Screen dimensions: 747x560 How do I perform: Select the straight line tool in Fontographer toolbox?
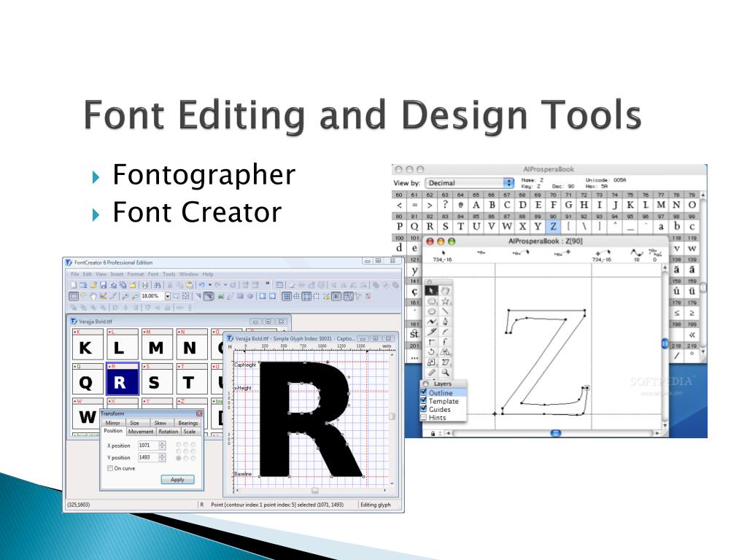tap(445, 311)
